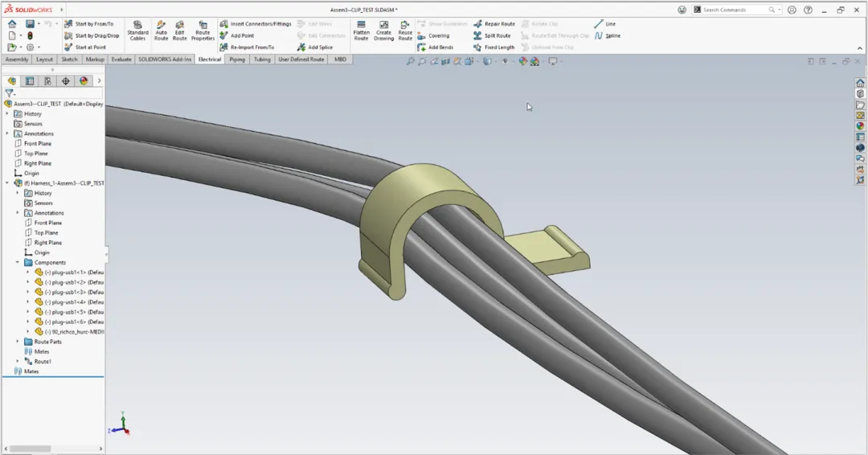Click Flatten Route
Screen dimensions: 868x455
[361, 31]
